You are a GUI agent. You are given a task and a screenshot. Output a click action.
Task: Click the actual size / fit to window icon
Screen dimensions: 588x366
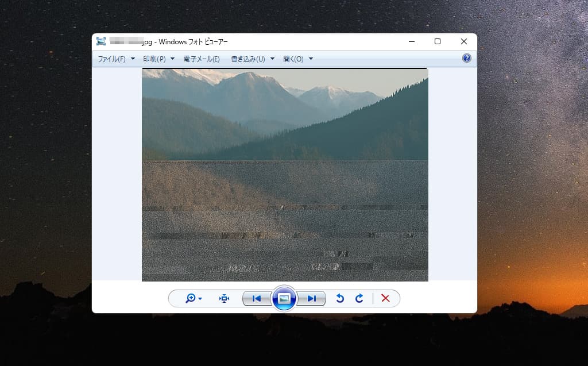tap(224, 299)
